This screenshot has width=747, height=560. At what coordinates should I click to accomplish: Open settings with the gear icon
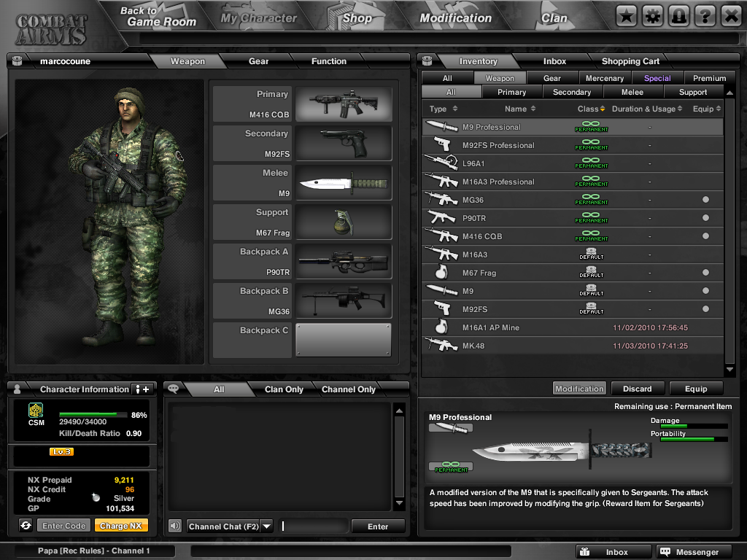click(653, 17)
